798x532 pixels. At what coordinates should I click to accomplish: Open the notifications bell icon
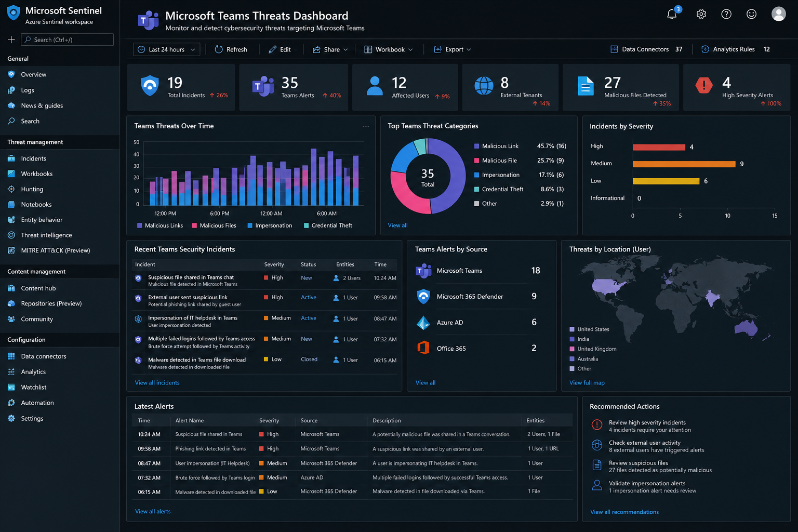tap(672, 14)
